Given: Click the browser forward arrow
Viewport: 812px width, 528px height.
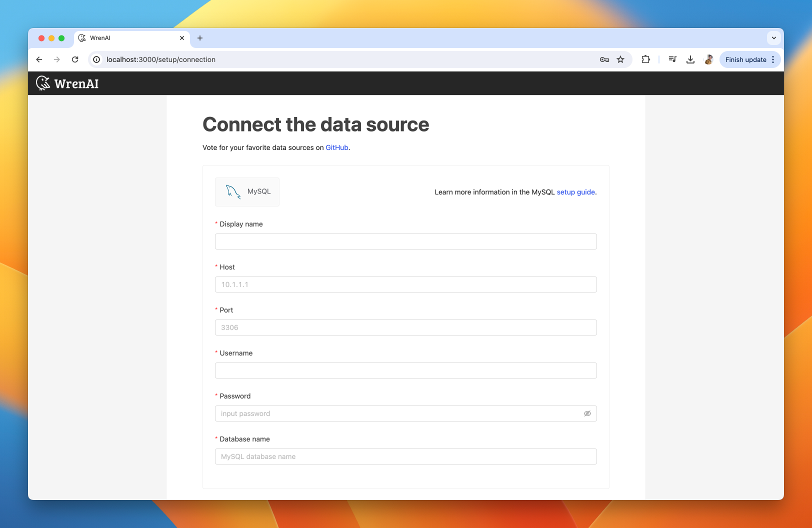Looking at the screenshot, I should coord(57,59).
